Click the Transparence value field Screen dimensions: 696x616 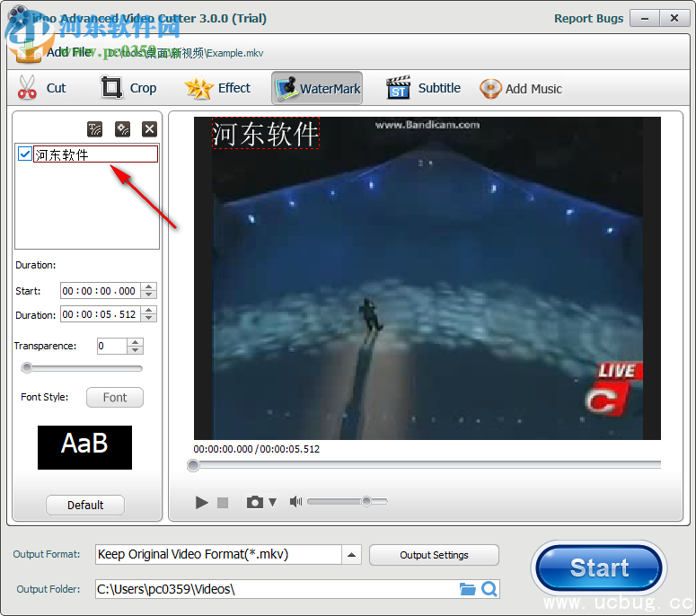click(112, 346)
